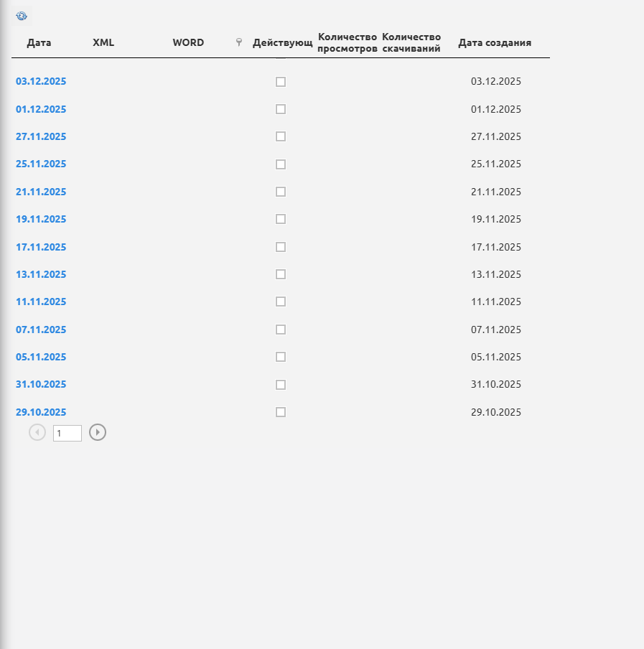Select creation date 11.11.2025 cell
Viewport: 644px width, 649px height.
[496, 302]
